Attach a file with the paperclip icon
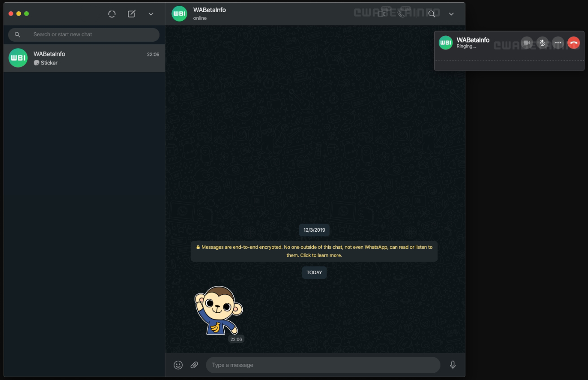Viewport: 588px width, 380px height. 194,365
